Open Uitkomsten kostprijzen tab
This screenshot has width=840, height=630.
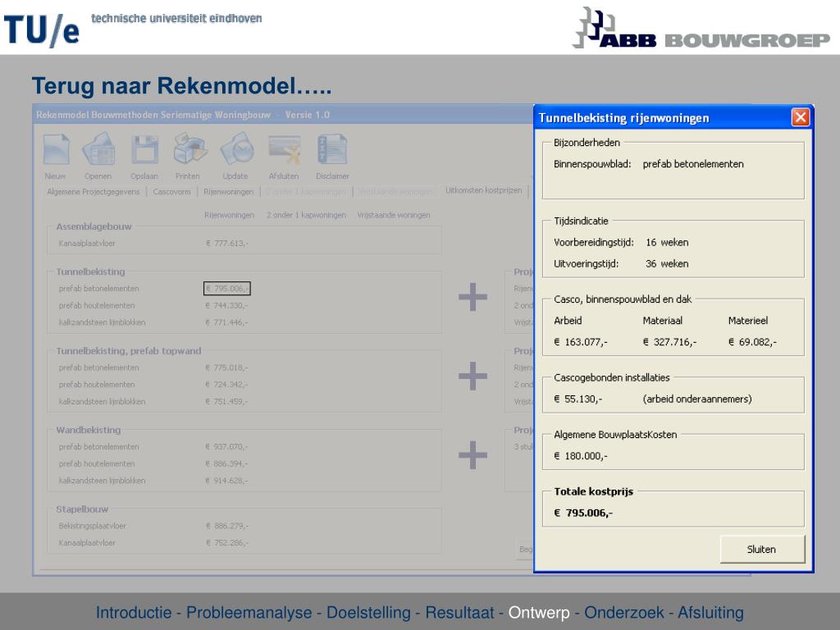(x=483, y=190)
